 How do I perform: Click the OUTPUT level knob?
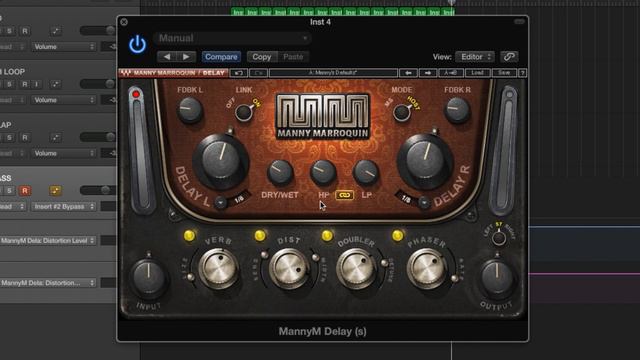[497, 277]
